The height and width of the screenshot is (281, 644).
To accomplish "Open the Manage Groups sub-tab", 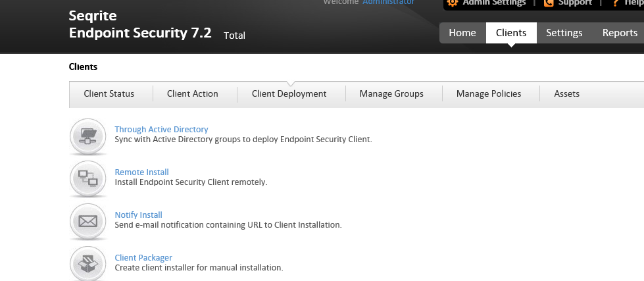I will click(391, 93).
